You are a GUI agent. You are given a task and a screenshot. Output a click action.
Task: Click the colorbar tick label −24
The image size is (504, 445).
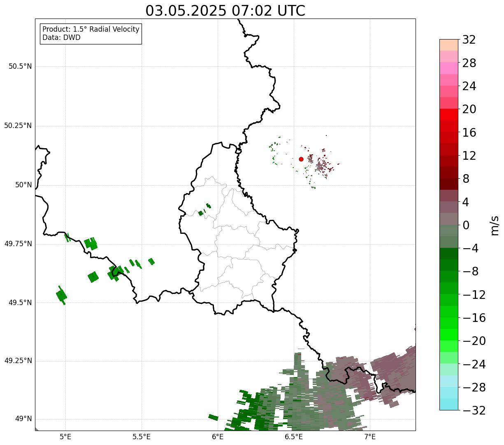(x=474, y=364)
